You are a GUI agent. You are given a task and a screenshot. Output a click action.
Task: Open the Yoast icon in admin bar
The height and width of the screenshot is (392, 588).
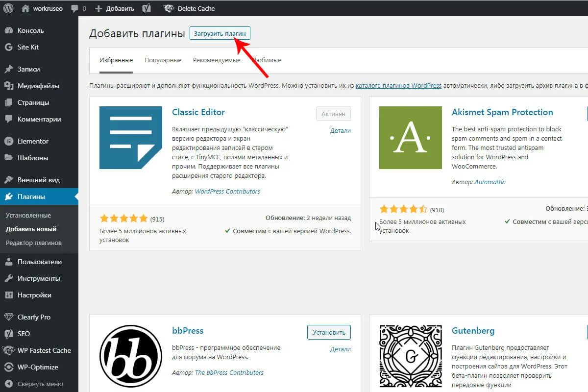tap(146, 8)
